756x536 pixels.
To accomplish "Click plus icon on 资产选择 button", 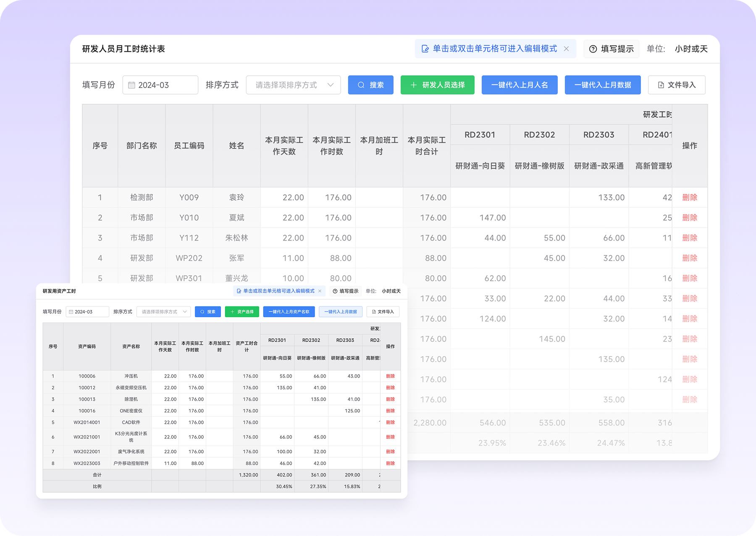I will 232,312.
